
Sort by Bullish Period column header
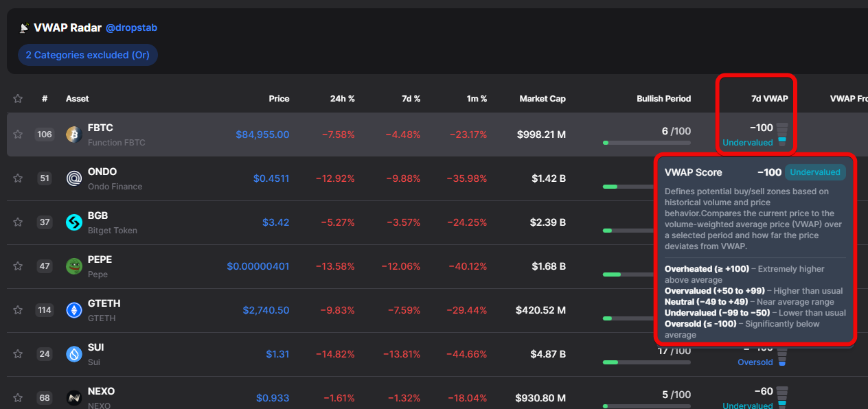click(663, 99)
